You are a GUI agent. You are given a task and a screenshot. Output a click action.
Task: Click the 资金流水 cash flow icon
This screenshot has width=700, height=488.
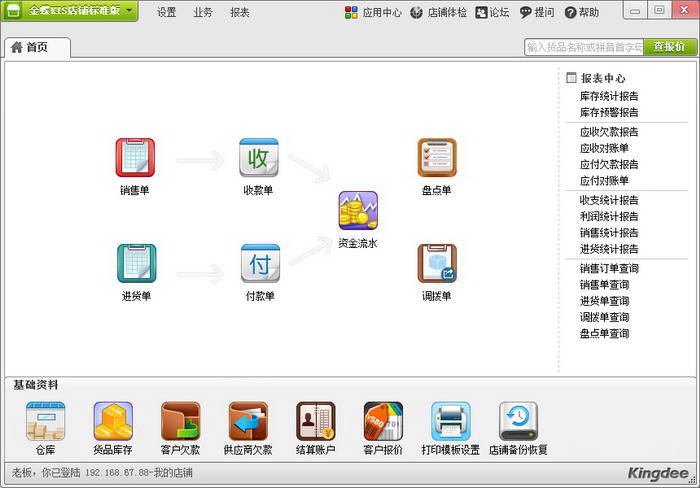[357, 211]
